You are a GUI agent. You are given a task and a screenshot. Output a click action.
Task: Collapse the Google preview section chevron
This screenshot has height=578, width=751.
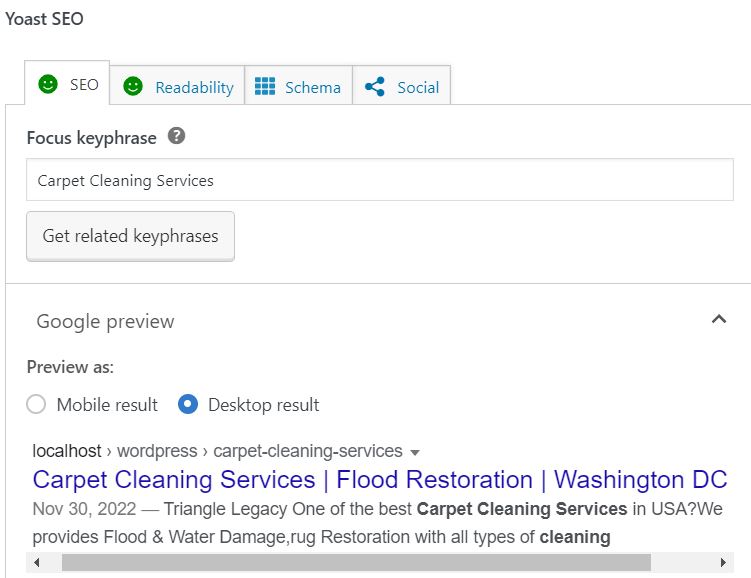coord(718,320)
